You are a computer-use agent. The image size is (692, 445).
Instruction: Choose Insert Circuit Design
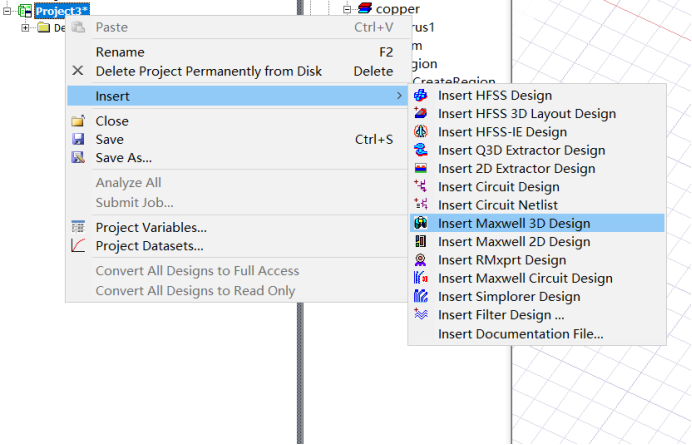tap(537, 187)
